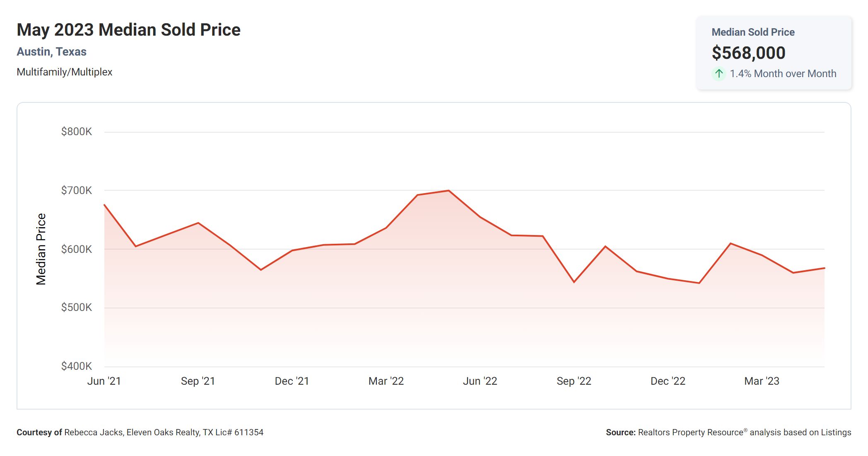Image resolution: width=868 pixels, height=456 pixels.
Task: Click the chart's highest peak near $700K
Action: pyautogui.click(x=448, y=191)
